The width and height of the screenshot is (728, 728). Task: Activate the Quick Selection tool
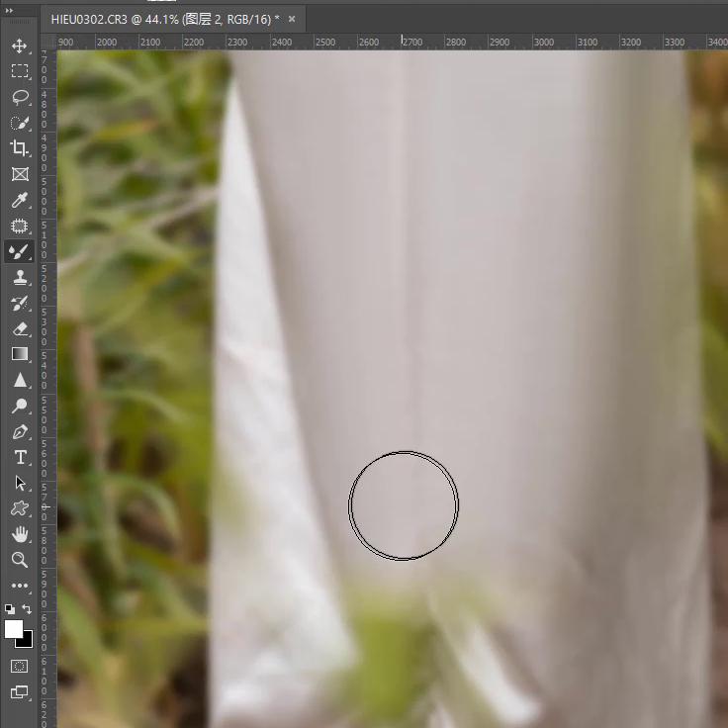[x=20, y=123]
